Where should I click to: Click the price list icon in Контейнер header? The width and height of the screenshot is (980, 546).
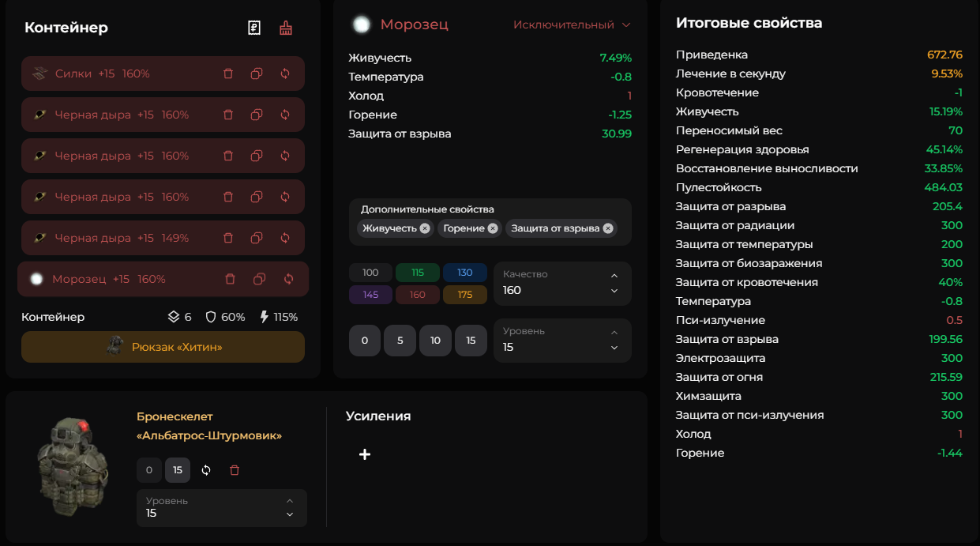[x=254, y=28]
